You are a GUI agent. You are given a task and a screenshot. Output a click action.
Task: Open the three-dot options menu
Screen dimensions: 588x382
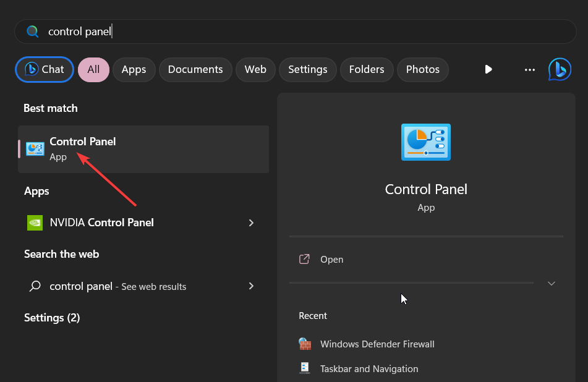pyautogui.click(x=529, y=70)
